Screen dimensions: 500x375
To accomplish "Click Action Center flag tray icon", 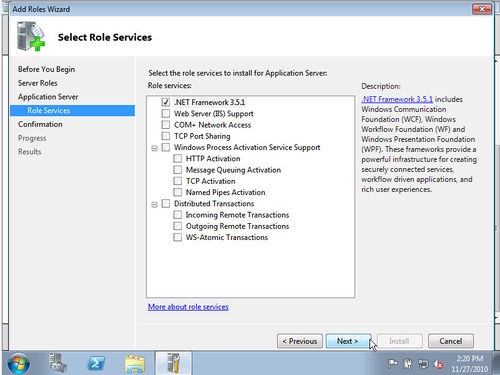I will click(393, 364).
